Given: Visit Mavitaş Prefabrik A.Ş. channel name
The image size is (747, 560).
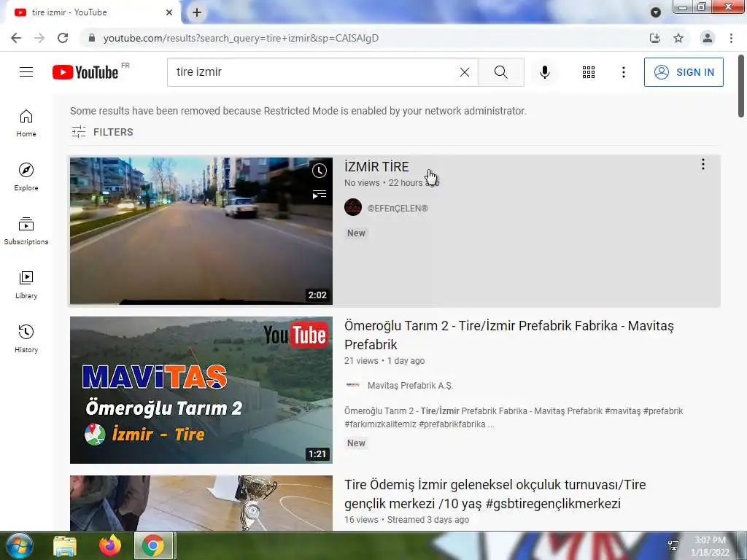Looking at the screenshot, I should pyautogui.click(x=410, y=386).
